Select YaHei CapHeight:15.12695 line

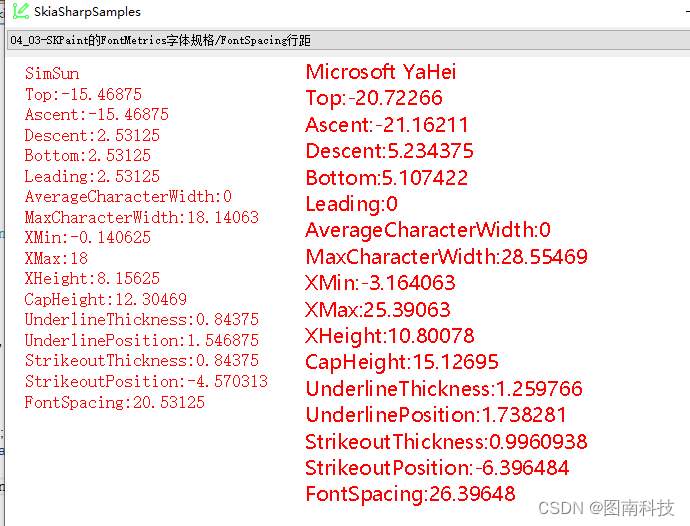coord(402,362)
